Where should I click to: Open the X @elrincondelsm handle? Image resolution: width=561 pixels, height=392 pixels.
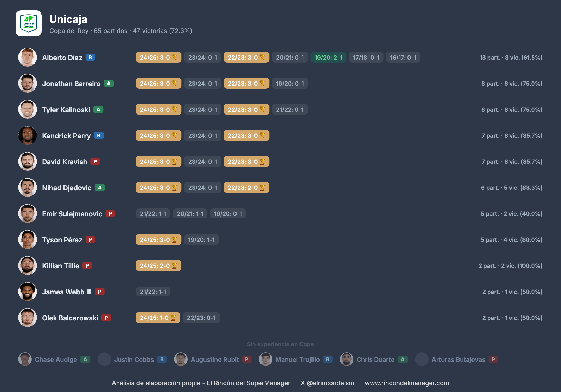point(327,383)
